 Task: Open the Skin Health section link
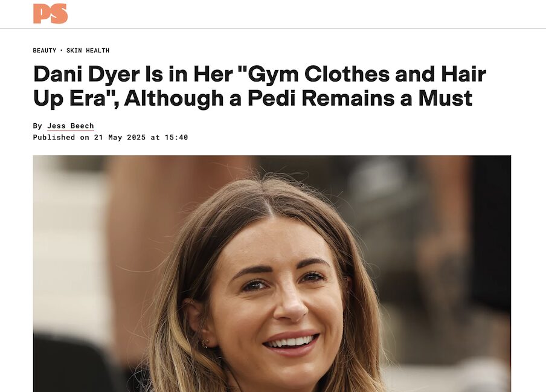[x=88, y=51]
